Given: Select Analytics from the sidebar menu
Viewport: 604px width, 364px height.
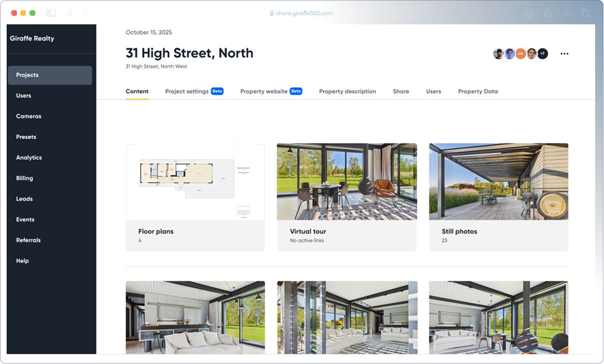Looking at the screenshot, I should pos(29,158).
